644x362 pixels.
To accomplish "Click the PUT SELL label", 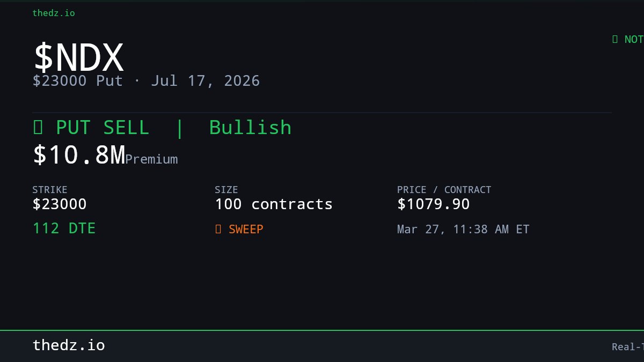I will (103, 128).
